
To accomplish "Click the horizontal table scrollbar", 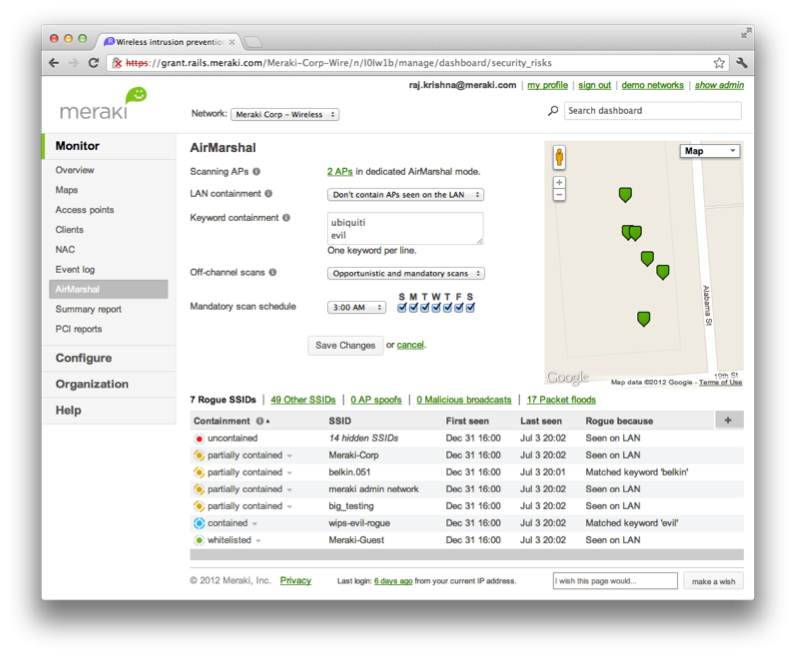I will point(467,554).
